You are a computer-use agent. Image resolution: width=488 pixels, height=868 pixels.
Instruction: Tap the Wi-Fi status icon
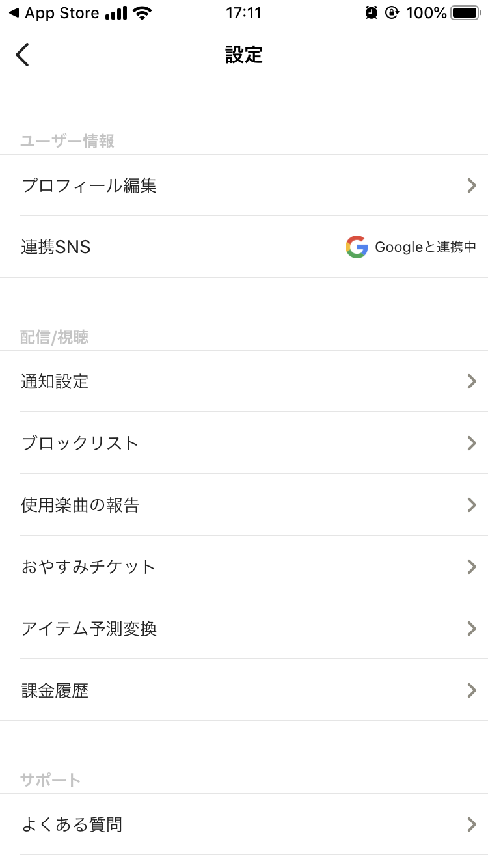(x=142, y=12)
